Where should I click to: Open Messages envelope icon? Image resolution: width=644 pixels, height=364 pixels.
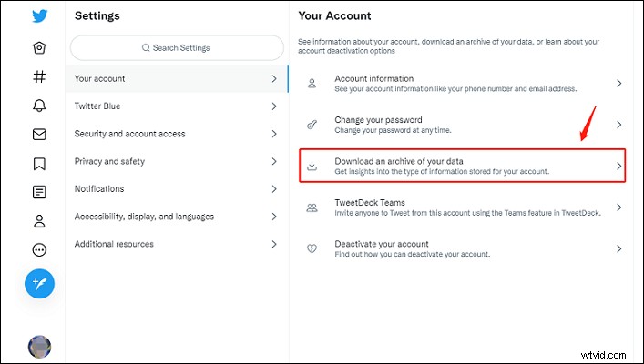[39, 134]
